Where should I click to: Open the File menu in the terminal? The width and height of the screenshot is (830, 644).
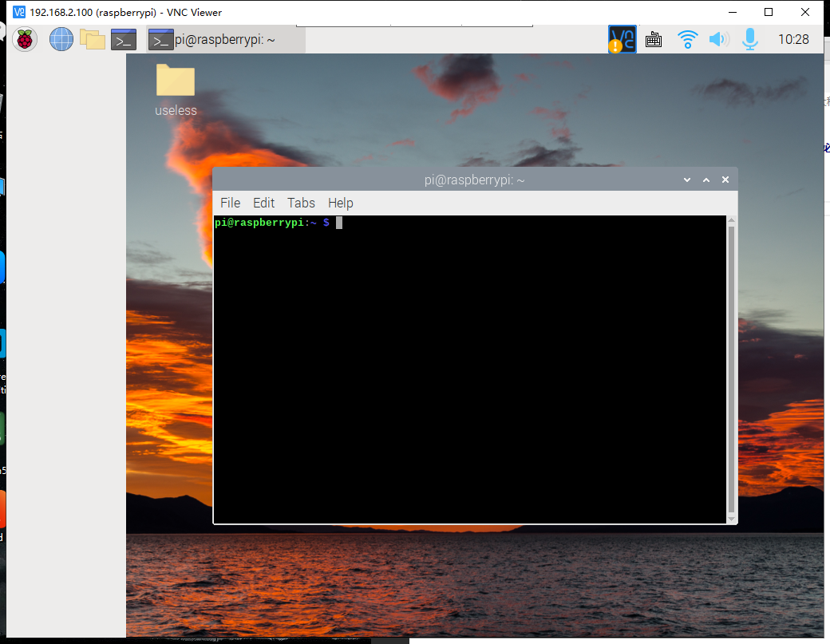pyautogui.click(x=230, y=203)
